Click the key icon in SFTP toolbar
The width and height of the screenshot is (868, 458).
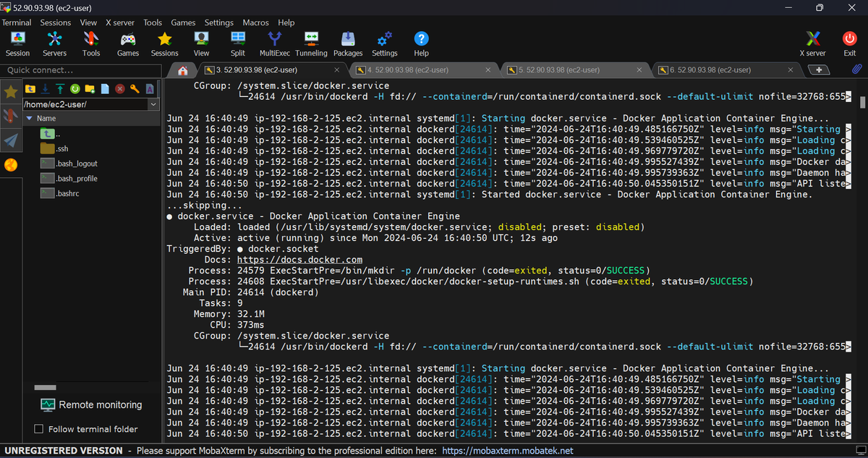135,89
